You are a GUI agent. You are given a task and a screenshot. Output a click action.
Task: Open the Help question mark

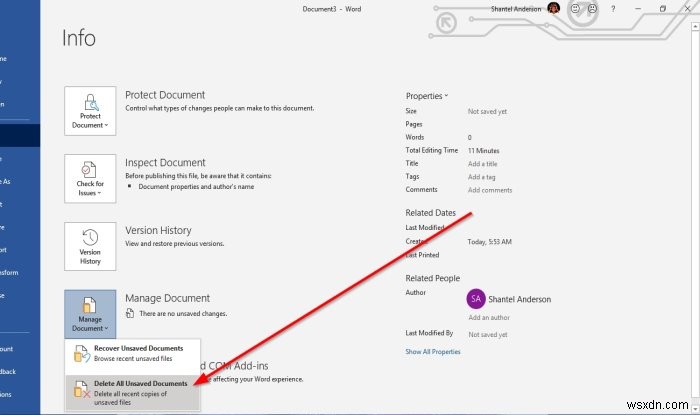click(x=613, y=8)
